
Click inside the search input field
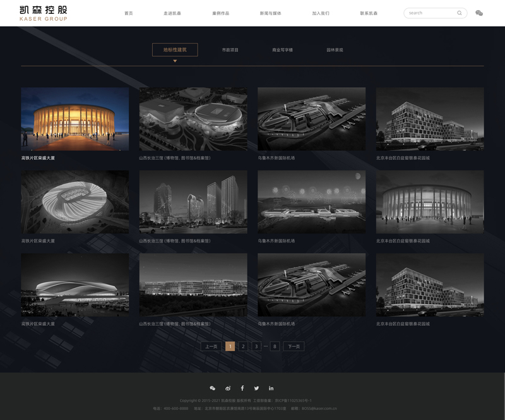pyautogui.click(x=429, y=13)
